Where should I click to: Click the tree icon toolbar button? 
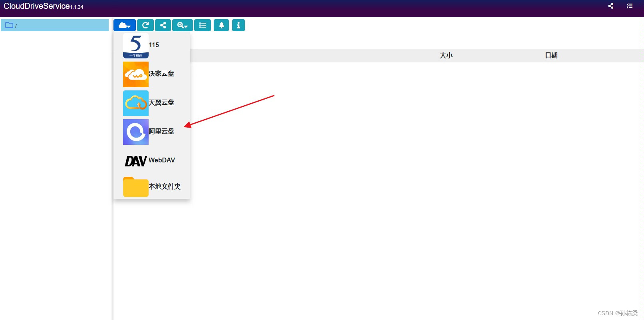pos(221,25)
